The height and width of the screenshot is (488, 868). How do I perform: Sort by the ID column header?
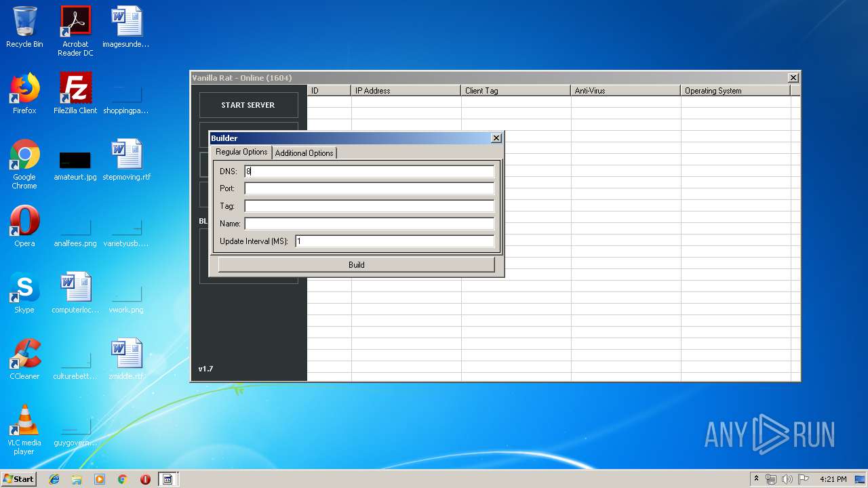(329, 90)
